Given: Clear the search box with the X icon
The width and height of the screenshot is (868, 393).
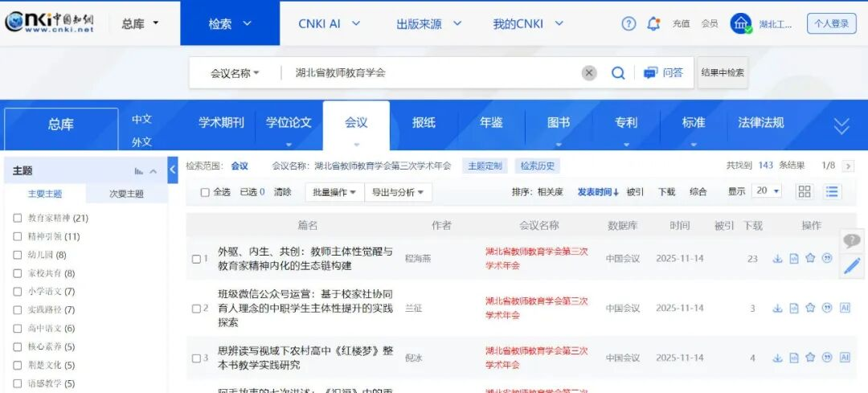Looking at the screenshot, I should point(589,72).
